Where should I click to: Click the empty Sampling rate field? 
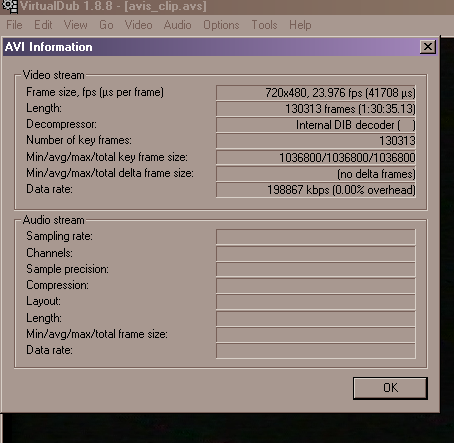point(316,237)
